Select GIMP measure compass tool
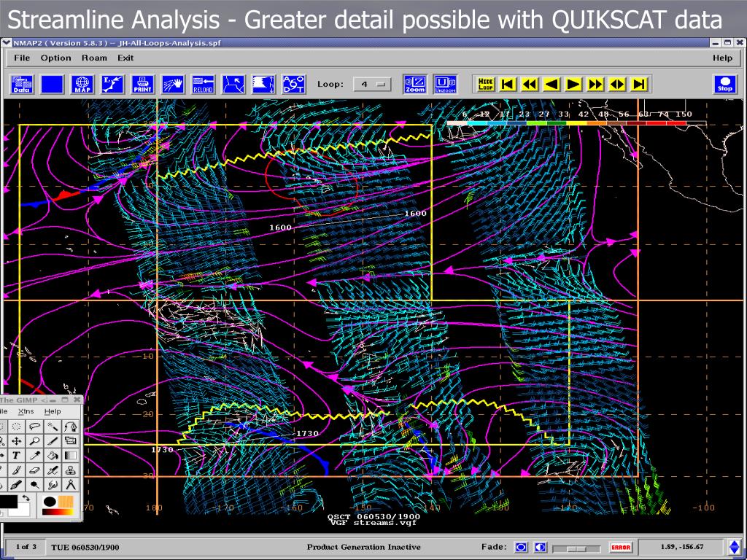This screenshot has height=560, width=747. (71, 485)
